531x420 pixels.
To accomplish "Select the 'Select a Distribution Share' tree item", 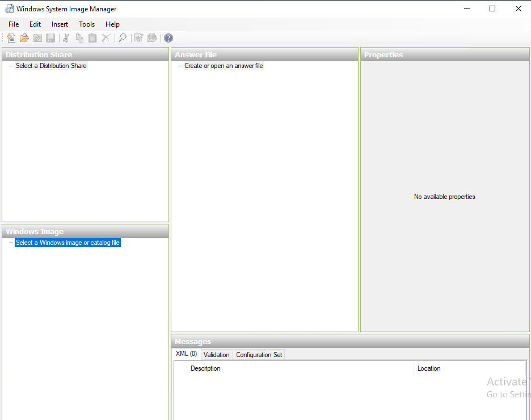I will [x=51, y=66].
